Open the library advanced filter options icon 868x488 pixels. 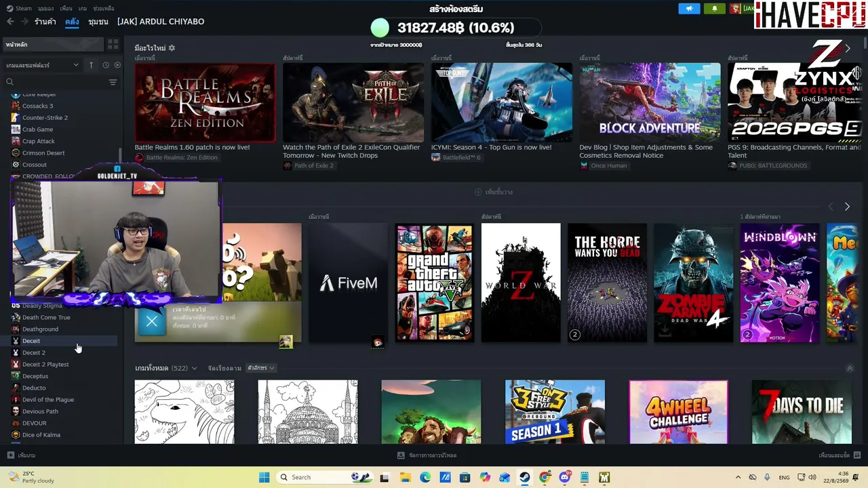(113, 82)
